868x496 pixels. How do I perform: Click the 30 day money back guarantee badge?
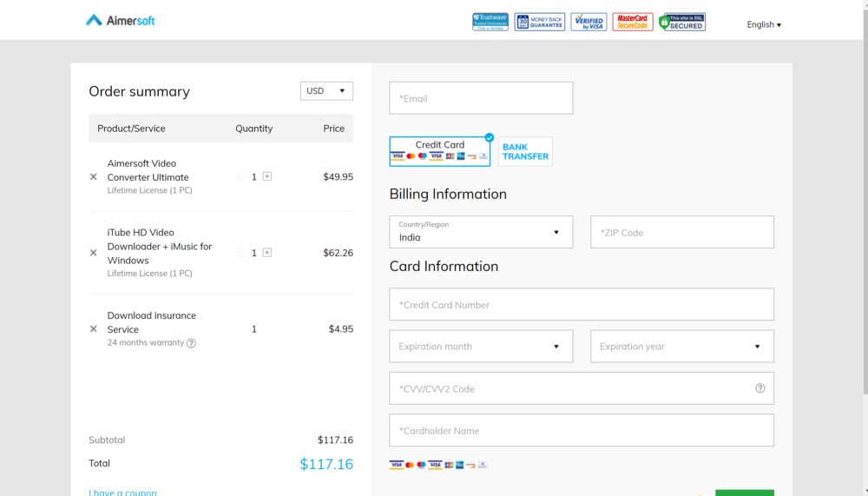(x=540, y=22)
